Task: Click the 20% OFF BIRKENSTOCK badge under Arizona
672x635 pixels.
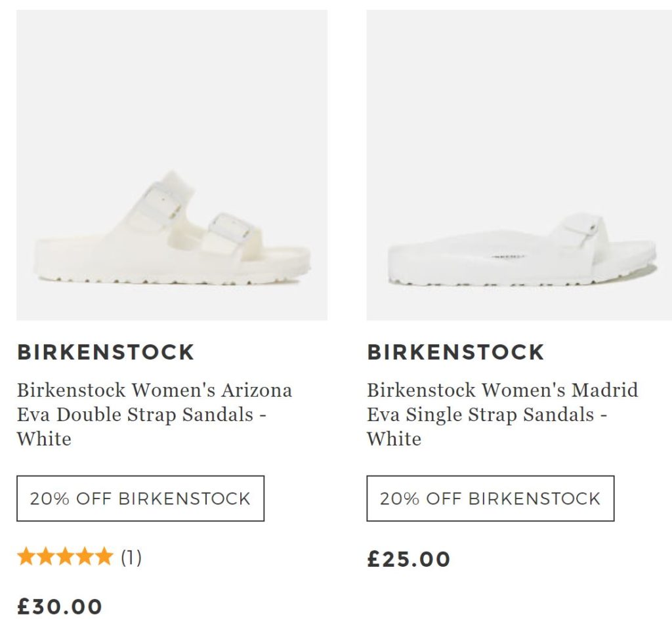Action: [x=140, y=499]
